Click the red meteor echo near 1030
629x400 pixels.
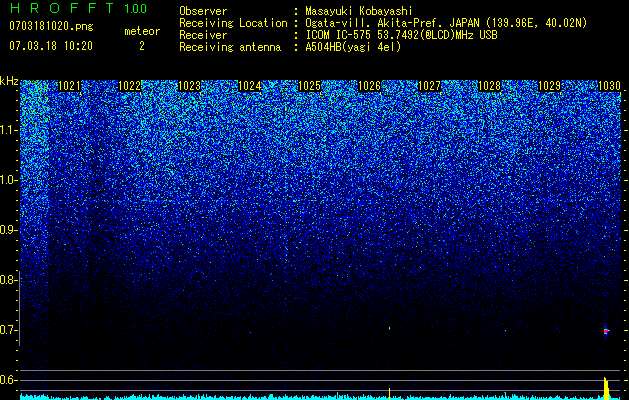606,331
